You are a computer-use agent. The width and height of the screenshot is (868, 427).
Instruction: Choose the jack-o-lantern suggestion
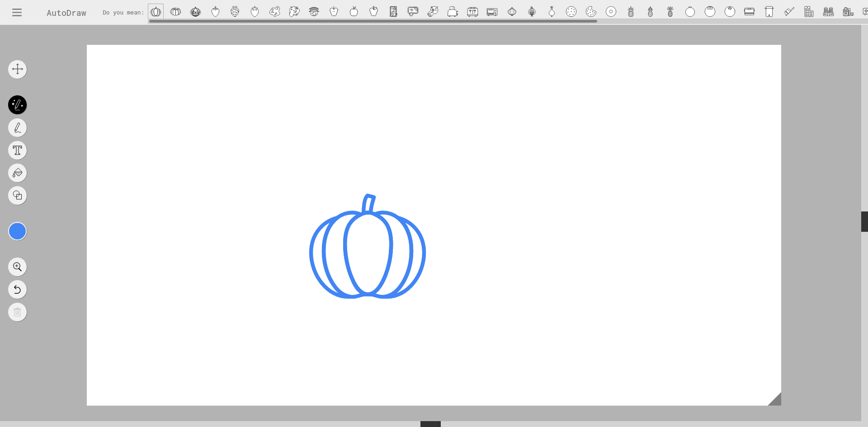click(x=195, y=12)
